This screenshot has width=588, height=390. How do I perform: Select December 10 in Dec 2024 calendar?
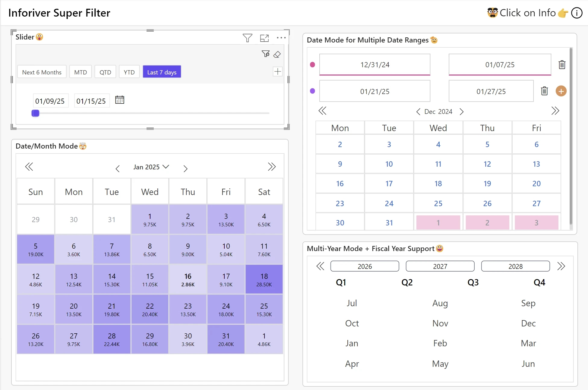[389, 164]
